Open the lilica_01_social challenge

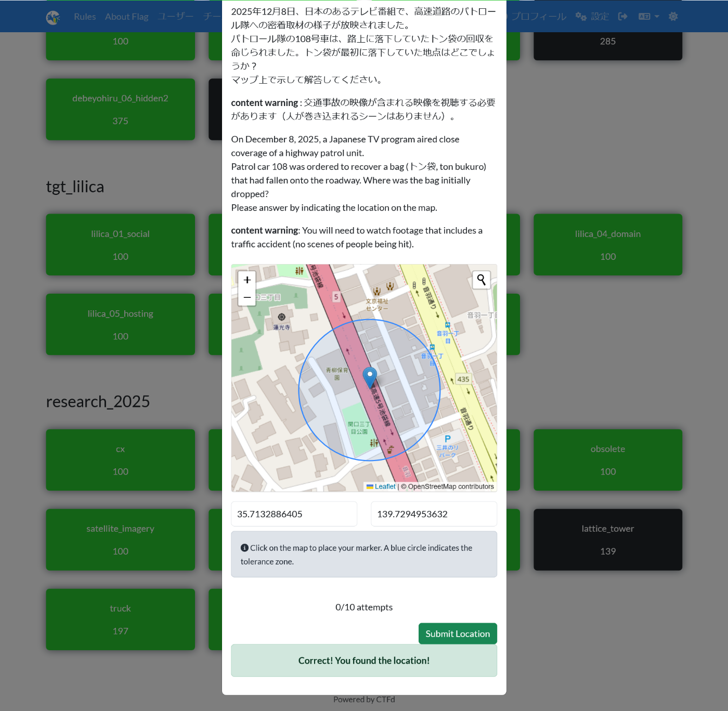[x=120, y=245]
